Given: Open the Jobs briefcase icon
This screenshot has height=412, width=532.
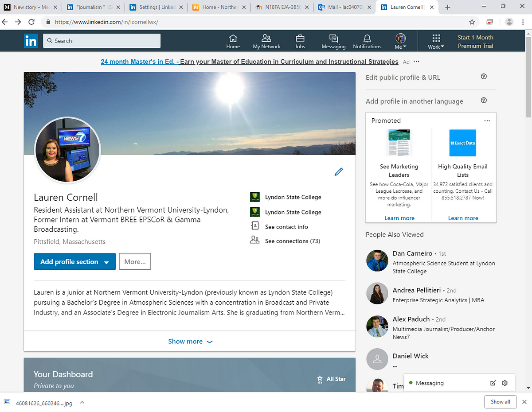Looking at the screenshot, I should click(x=300, y=42).
